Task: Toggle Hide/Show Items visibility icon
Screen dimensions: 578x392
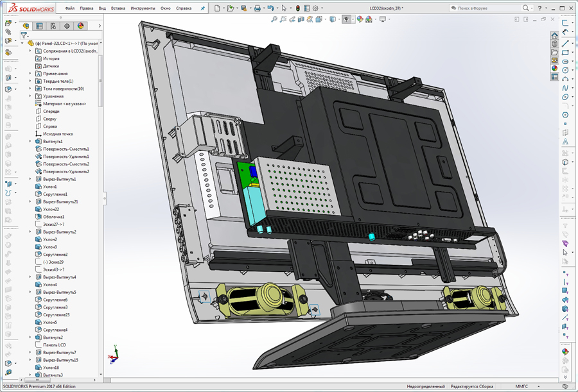Action: tap(347, 20)
